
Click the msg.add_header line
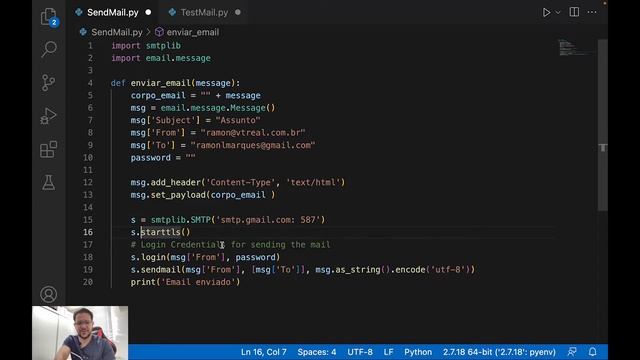point(238,182)
